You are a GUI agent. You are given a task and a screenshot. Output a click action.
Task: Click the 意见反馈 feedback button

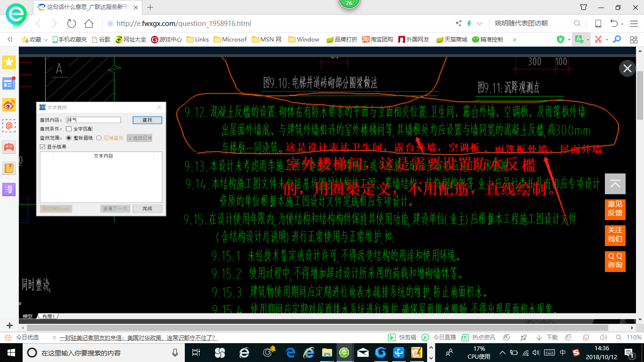[615, 209]
